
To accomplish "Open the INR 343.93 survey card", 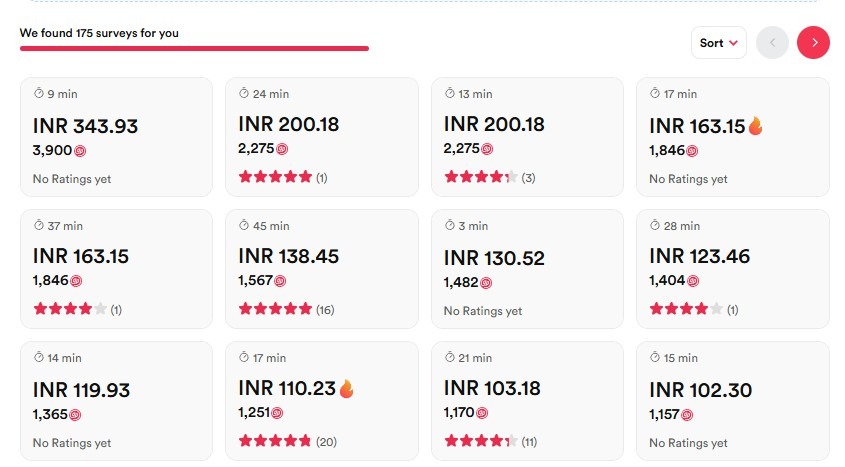I will click(116, 137).
